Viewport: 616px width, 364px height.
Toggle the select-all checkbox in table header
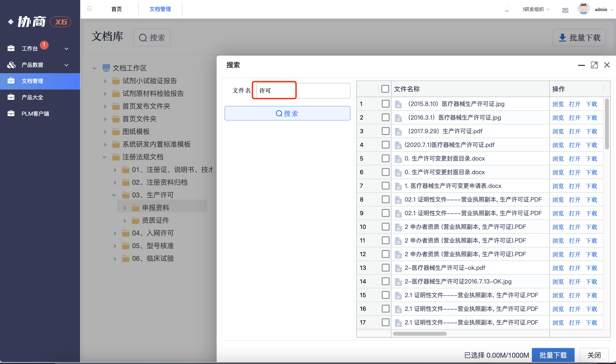tap(385, 89)
